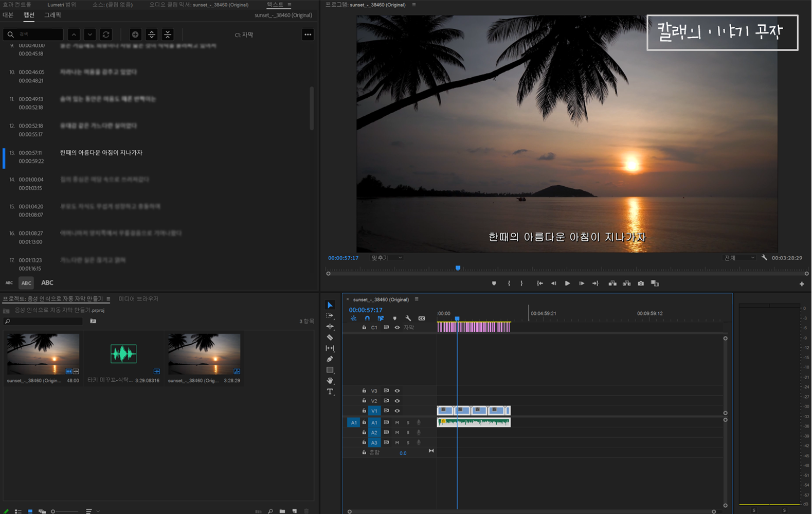Select the Razor tool in the toolbar
The image size is (812, 514).
pos(330,338)
